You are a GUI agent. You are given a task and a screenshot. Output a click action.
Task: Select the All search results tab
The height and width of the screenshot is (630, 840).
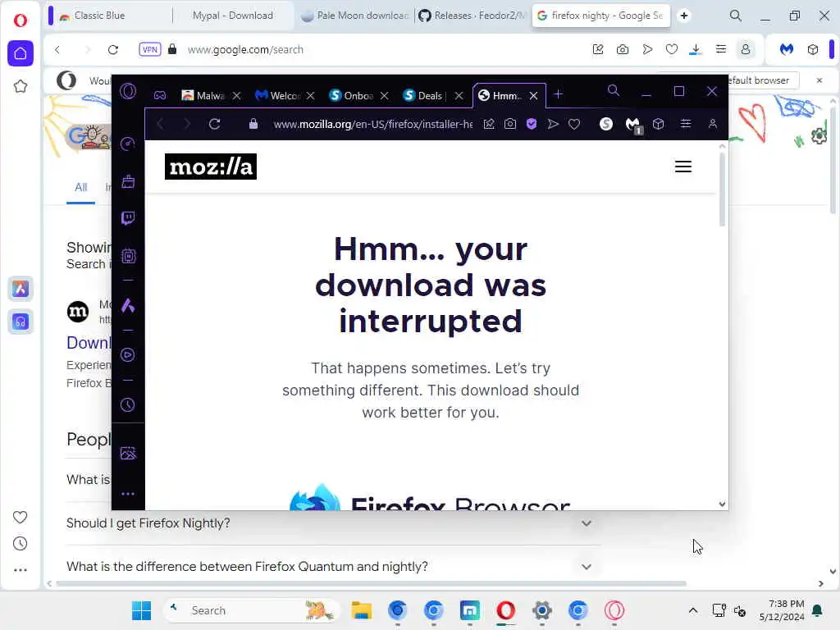pos(81,187)
